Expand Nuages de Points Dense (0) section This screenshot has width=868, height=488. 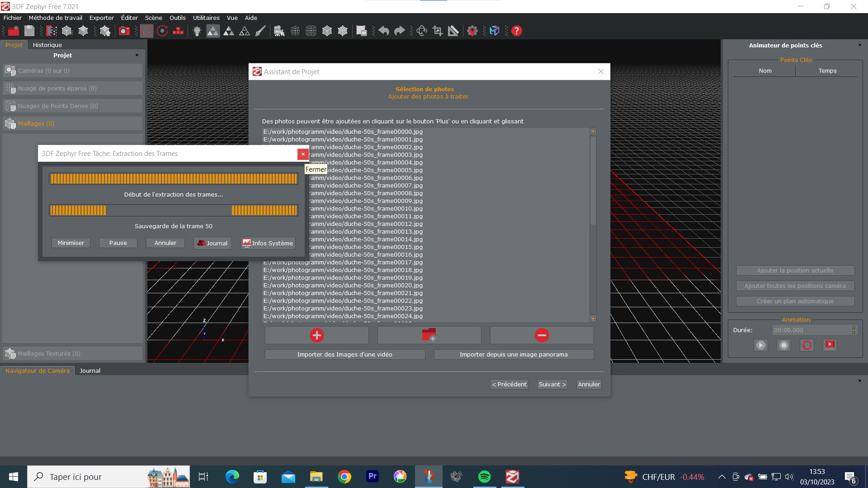click(72, 106)
